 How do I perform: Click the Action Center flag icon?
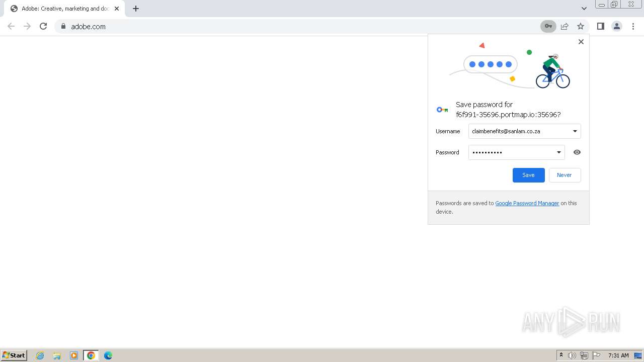click(x=597, y=355)
